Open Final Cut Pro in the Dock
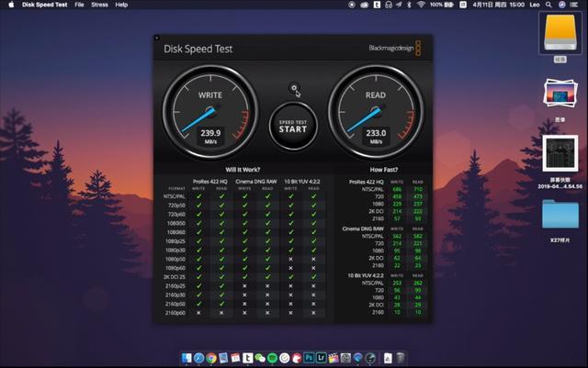This screenshot has width=588, height=368. pyautogui.click(x=334, y=358)
